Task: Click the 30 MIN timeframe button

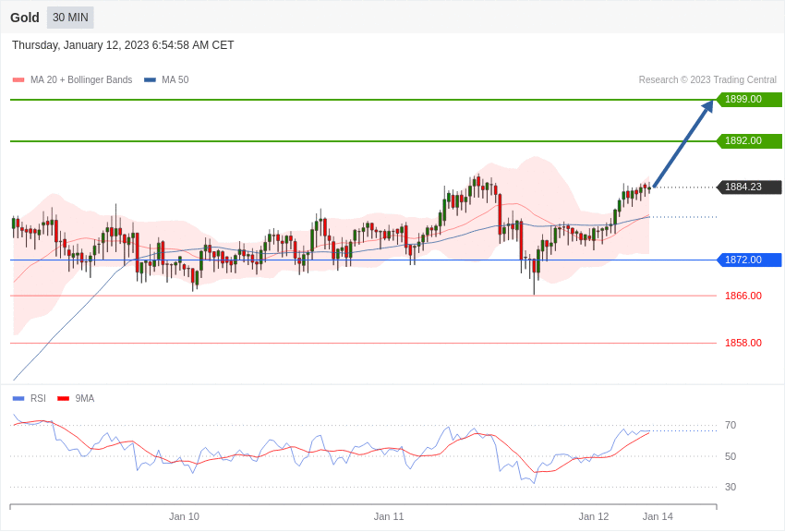Action: [70, 18]
